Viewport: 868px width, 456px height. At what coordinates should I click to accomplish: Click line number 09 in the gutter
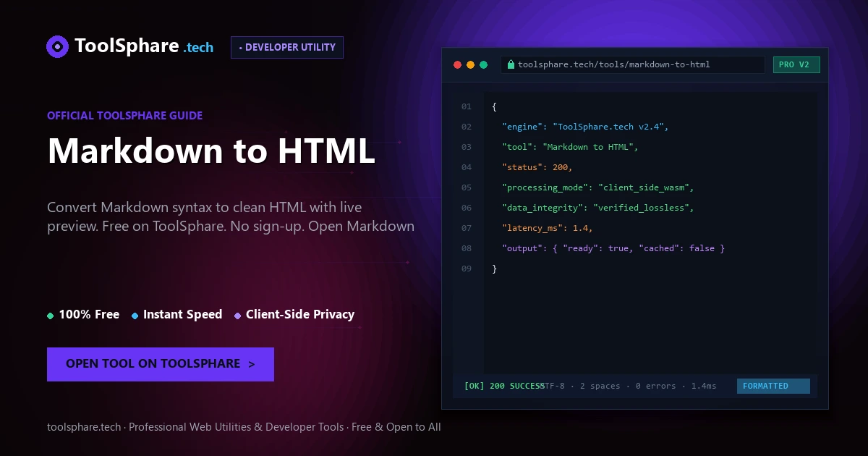[x=467, y=269]
